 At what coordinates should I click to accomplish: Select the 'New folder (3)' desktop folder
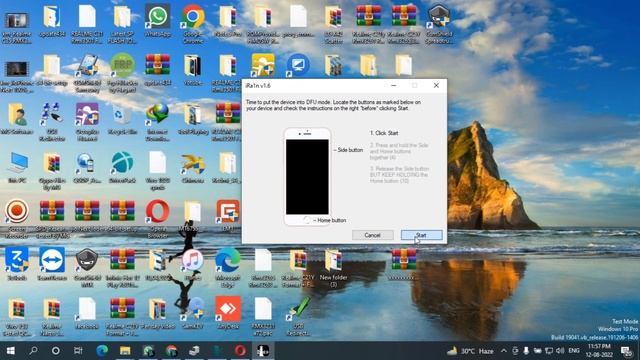point(333,267)
